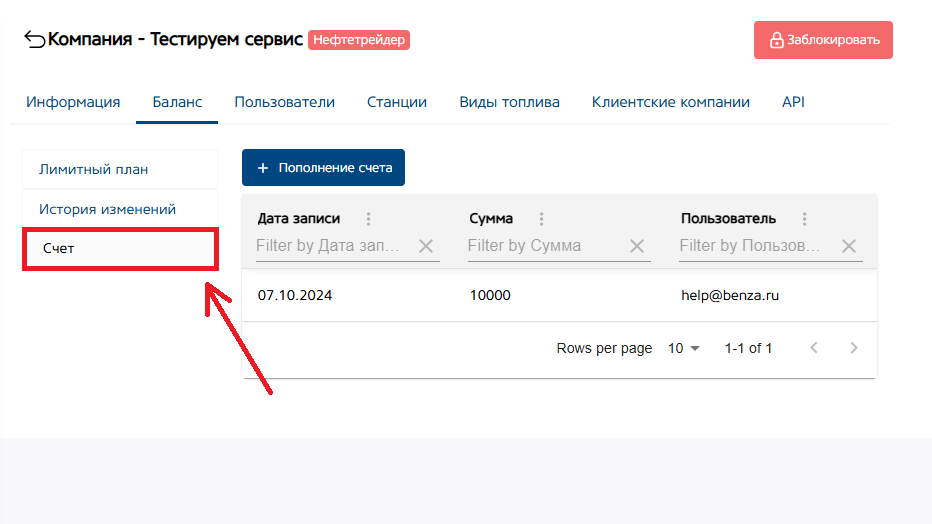Open the Станции tab
Viewport: 932px width, 524px height.
click(x=397, y=102)
